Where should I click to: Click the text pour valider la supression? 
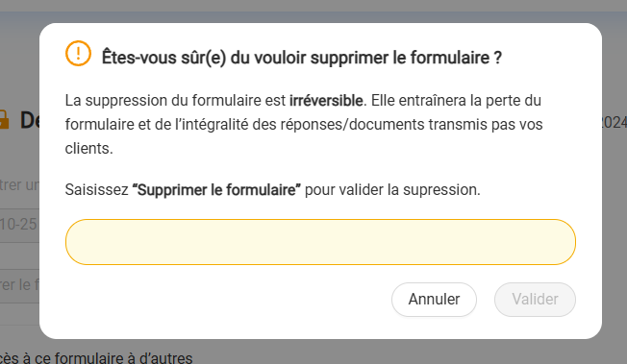click(392, 190)
